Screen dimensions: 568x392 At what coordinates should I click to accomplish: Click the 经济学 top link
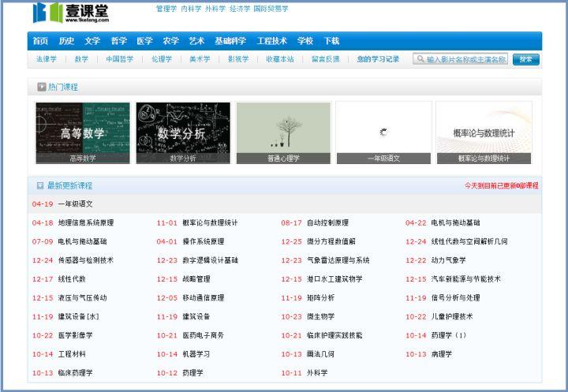pyautogui.click(x=240, y=9)
